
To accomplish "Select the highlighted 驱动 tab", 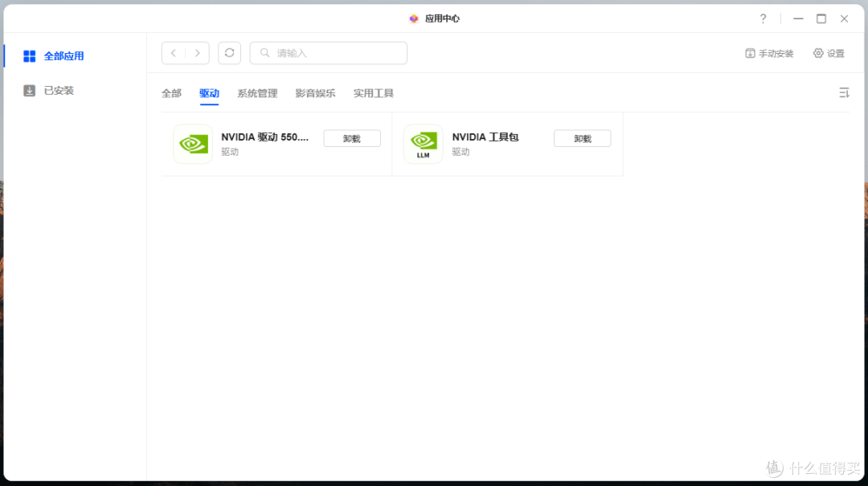I will 209,92.
